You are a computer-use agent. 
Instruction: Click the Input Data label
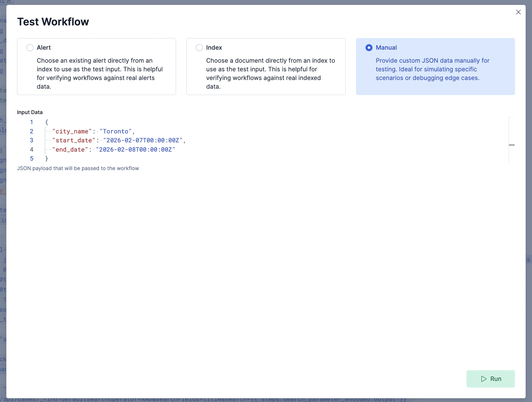tap(30, 112)
